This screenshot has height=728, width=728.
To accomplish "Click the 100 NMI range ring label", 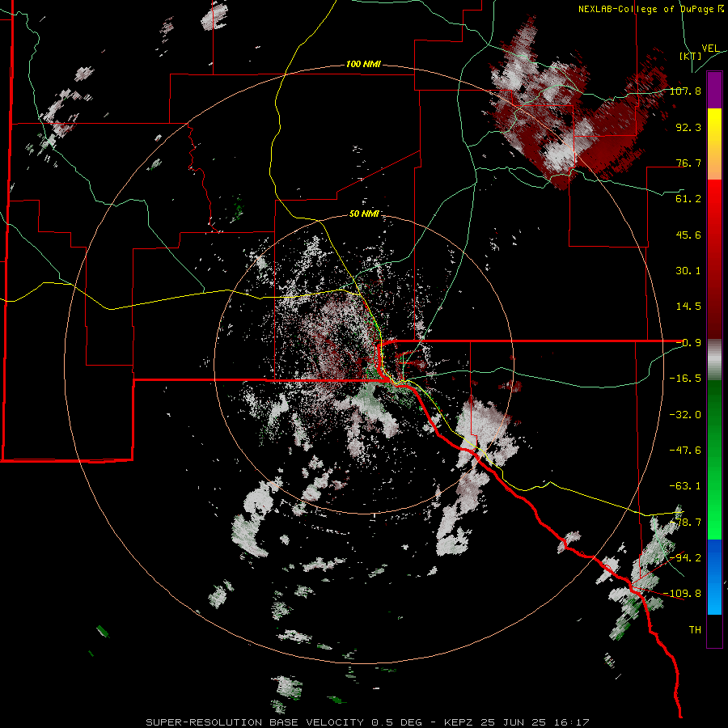I will (x=363, y=64).
